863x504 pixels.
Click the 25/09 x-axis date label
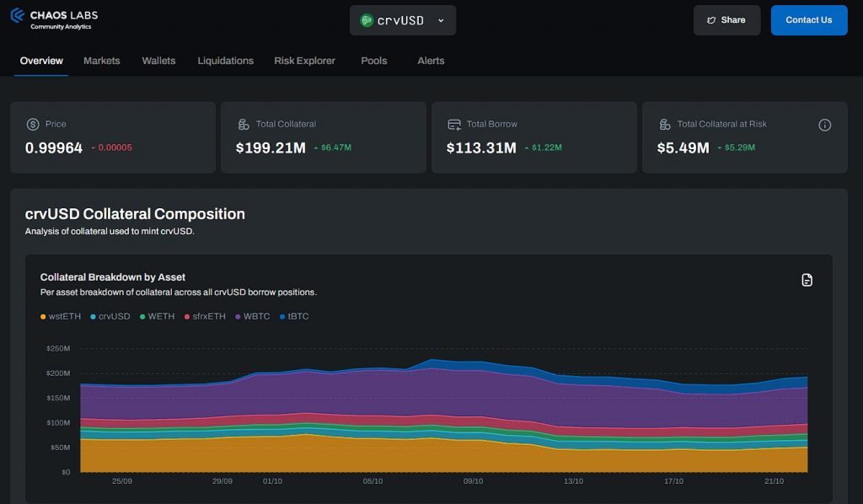122,481
